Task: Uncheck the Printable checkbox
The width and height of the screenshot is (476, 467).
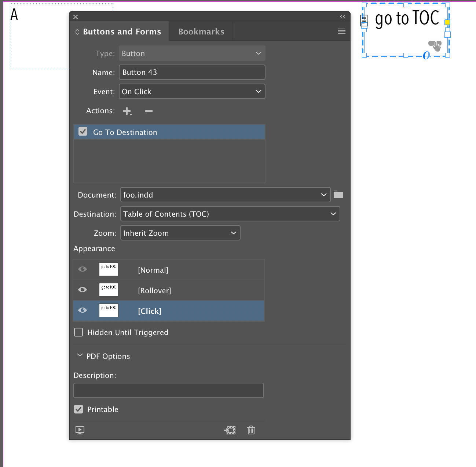Action: 78,409
